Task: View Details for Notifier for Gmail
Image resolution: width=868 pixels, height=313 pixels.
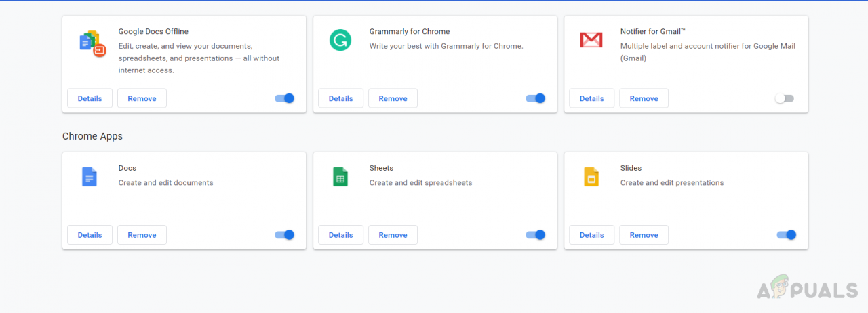Action: point(591,98)
